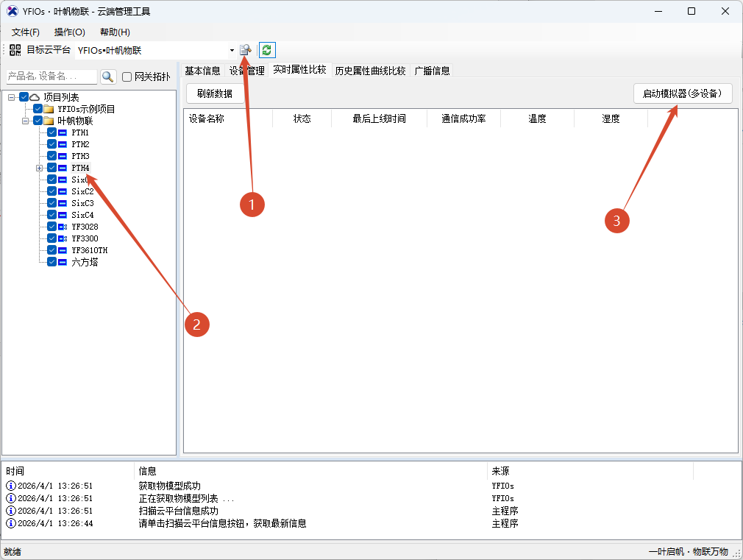
Task: Click the cloud icon beside 项目列表
Action: click(35, 97)
